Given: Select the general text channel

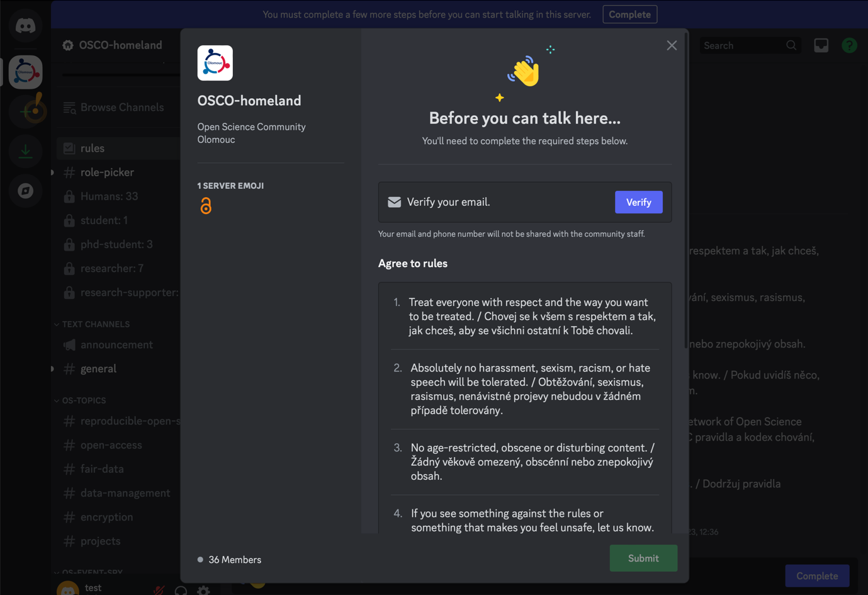Looking at the screenshot, I should click(98, 369).
